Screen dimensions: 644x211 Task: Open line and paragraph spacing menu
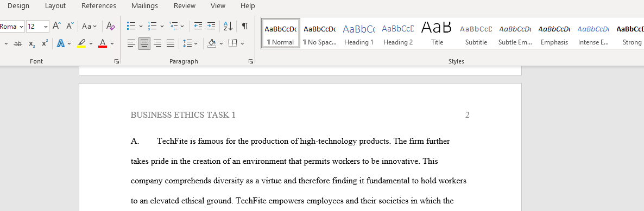point(190,43)
